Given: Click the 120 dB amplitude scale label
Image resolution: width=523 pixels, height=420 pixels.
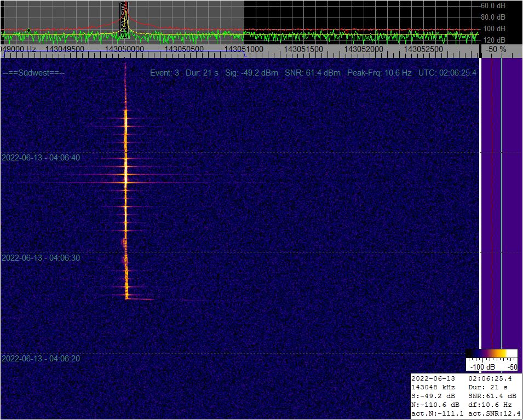Looking at the screenshot, I should click(x=494, y=40).
